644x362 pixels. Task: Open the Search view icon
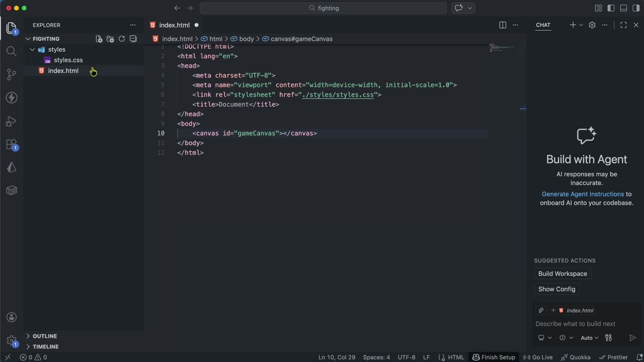pos(12,51)
